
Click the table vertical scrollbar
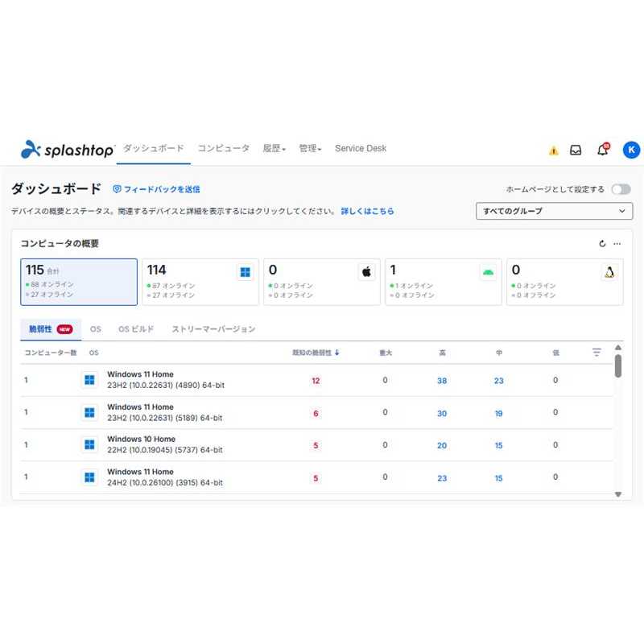617,366
